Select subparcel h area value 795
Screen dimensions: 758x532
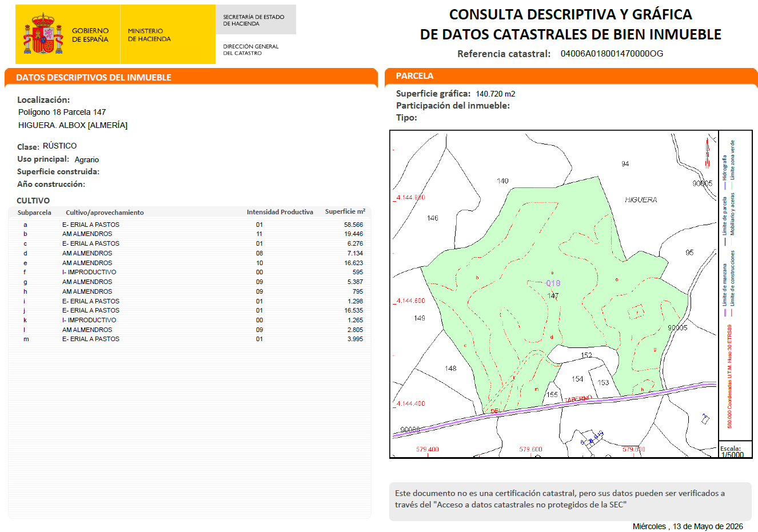pyautogui.click(x=358, y=291)
